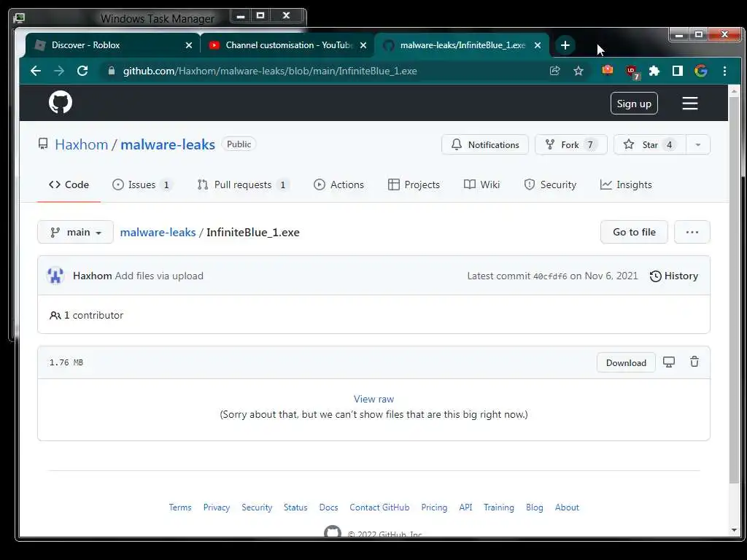This screenshot has width=747, height=560.
Task: Click the Notifications button
Action: click(485, 145)
